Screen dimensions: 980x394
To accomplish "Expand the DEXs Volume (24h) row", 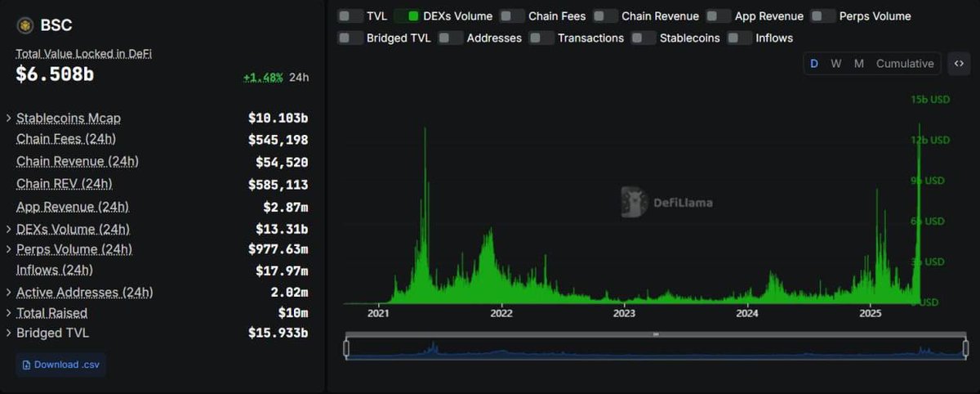I will (x=9, y=229).
